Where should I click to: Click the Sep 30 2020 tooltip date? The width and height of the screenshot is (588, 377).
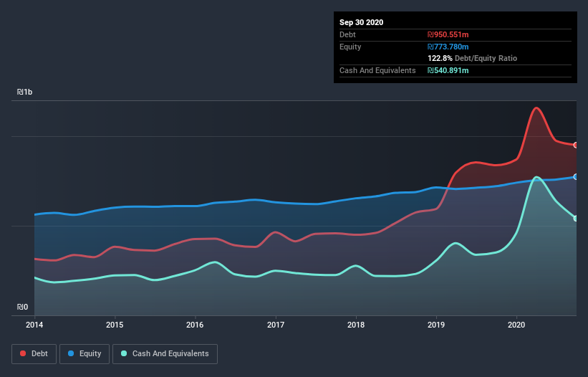361,22
